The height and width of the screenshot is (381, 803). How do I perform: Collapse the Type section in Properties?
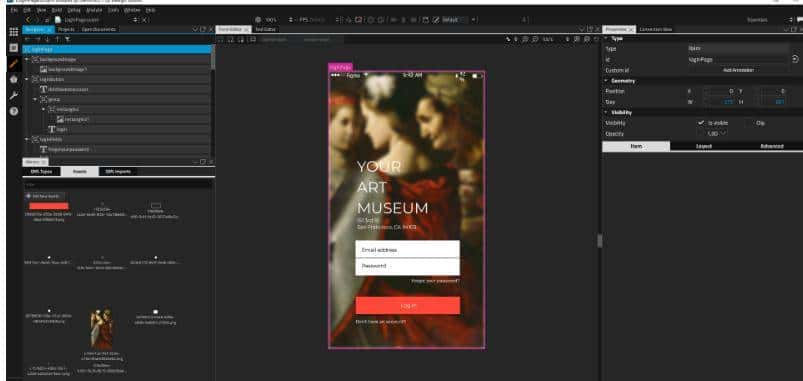(x=606, y=38)
